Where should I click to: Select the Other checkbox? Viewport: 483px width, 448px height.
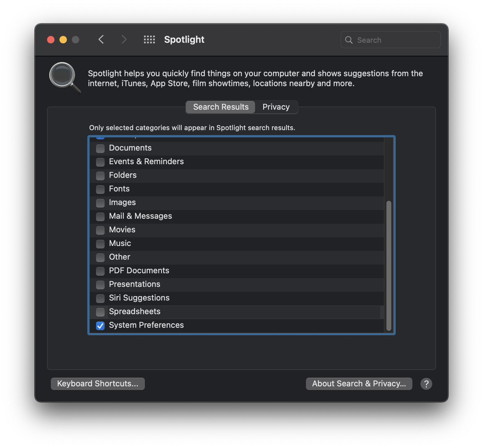[100, 257]
